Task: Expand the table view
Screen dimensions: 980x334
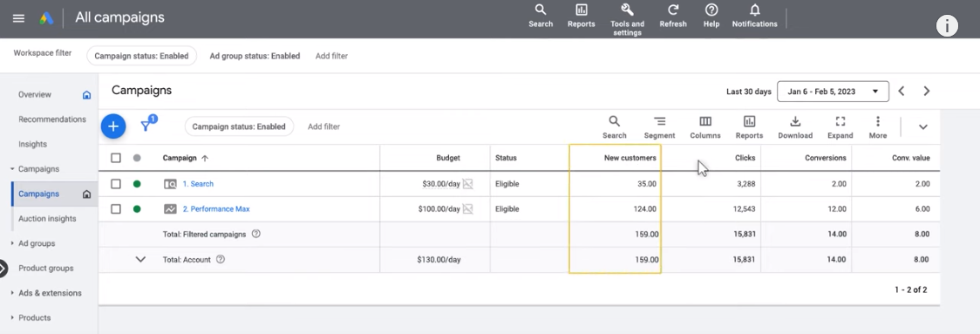Action: pyautogui.click(x=840, y=127)
